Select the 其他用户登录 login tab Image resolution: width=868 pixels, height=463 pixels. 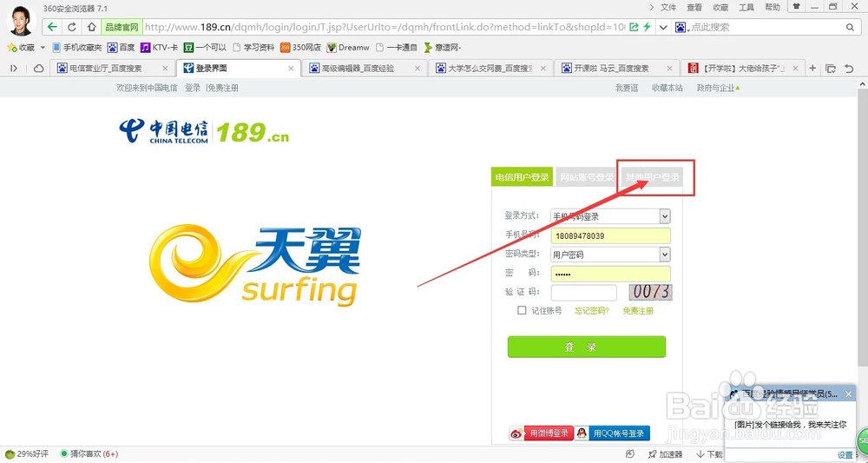coord(652,177)
